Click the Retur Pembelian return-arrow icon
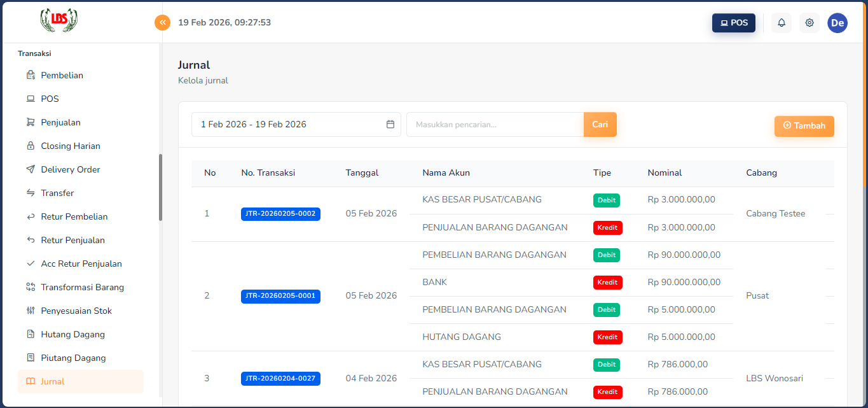The height and width of the screenshot is (408, 868). click(x=31, y=216)
